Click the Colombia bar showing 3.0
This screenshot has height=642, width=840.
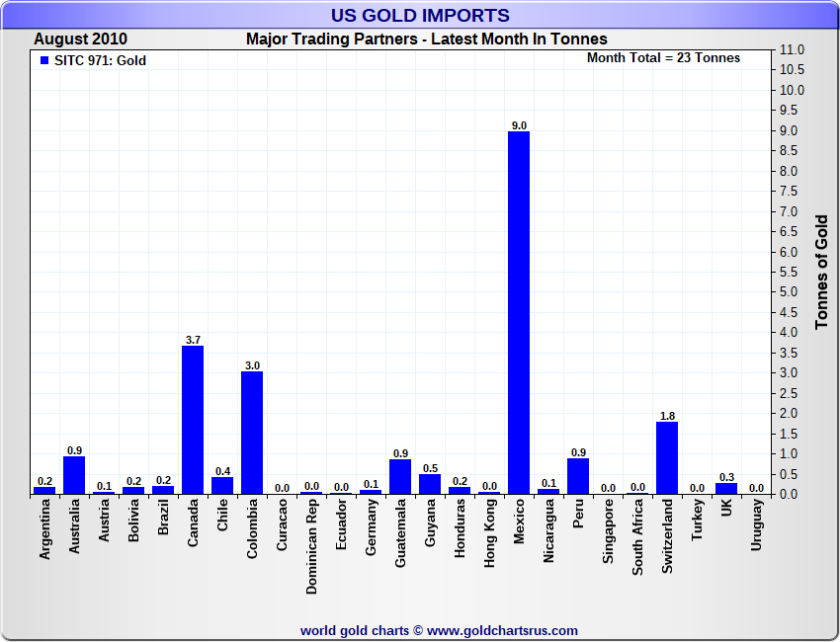(x=252, y=433)
